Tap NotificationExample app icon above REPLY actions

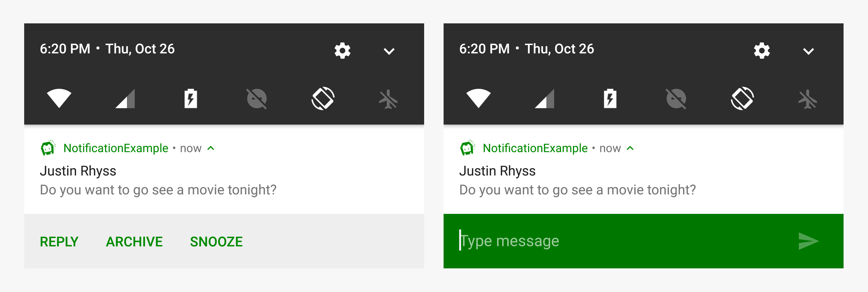click(48, 148)
